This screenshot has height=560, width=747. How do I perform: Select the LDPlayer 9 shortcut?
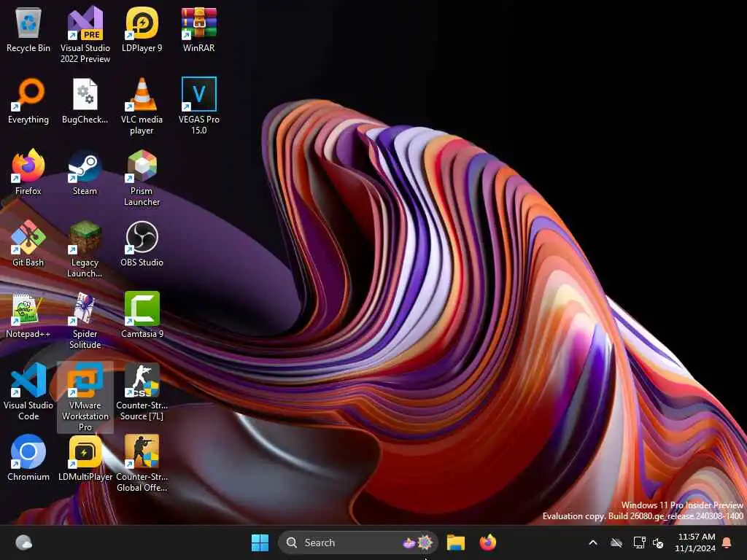(142, 29)
